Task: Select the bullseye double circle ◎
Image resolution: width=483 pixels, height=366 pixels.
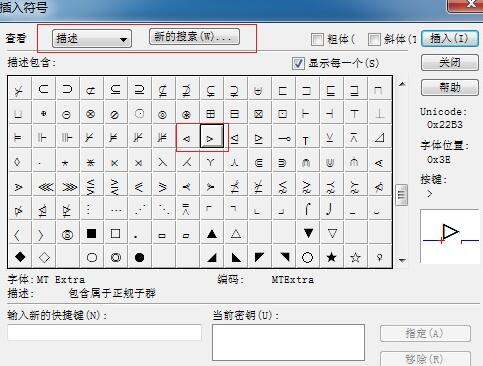Action: 115,257
